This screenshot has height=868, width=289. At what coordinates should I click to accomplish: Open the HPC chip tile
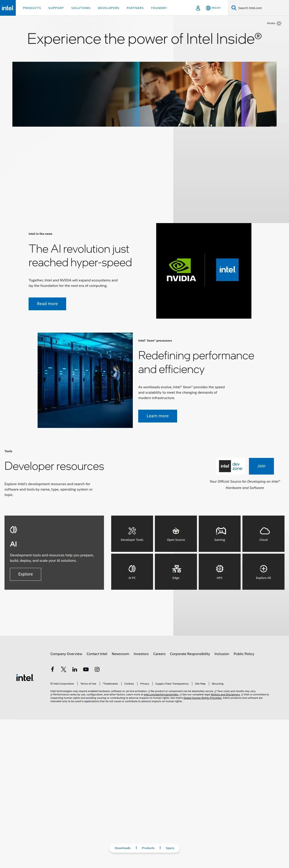(219, 571)
